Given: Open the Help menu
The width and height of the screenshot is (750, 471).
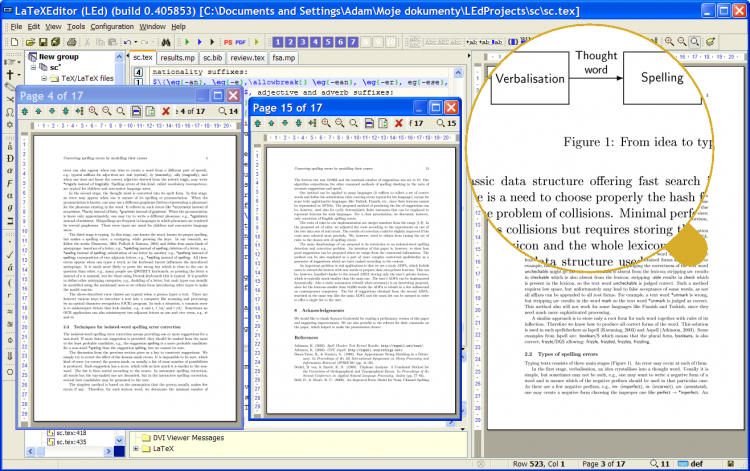Looking at the screenshot, I should point(178,27).
